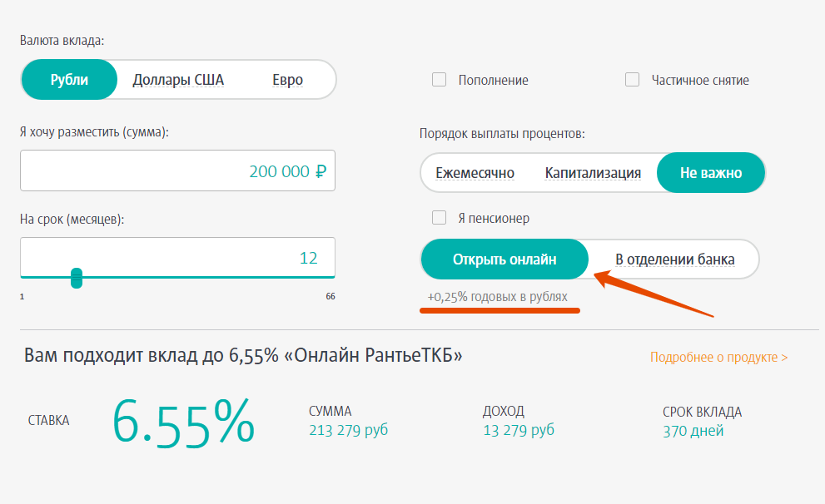Click the term field showing 12 months
Screen dimensions: 825x504
(x=178, y=257)
